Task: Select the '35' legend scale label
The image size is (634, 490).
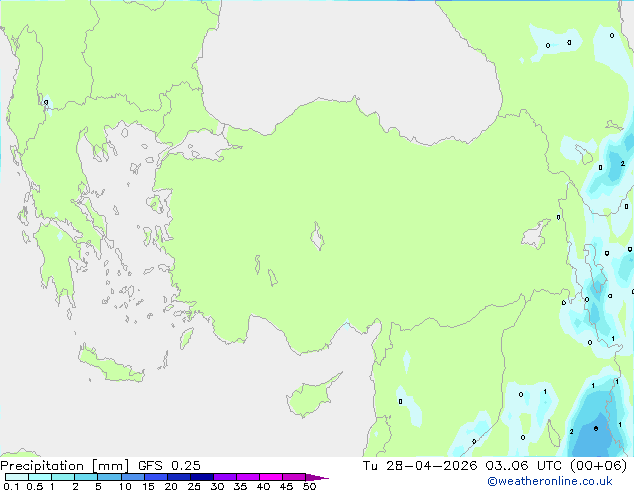Action: [240, 486]
